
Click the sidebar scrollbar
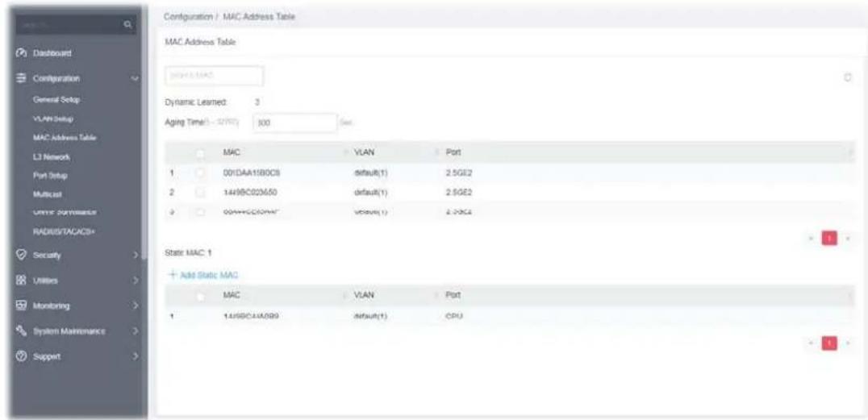coord(144,133)
